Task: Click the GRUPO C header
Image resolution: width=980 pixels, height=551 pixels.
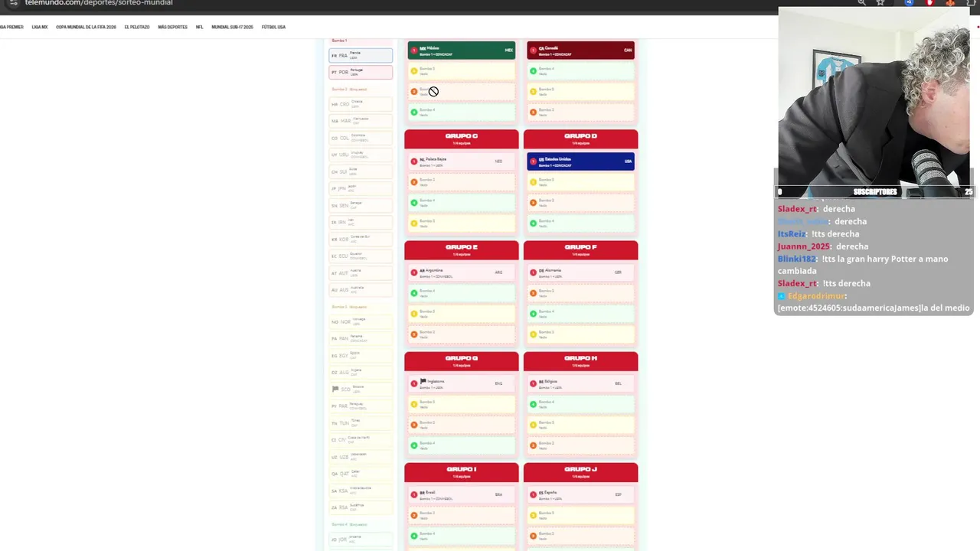Action: 462,139
